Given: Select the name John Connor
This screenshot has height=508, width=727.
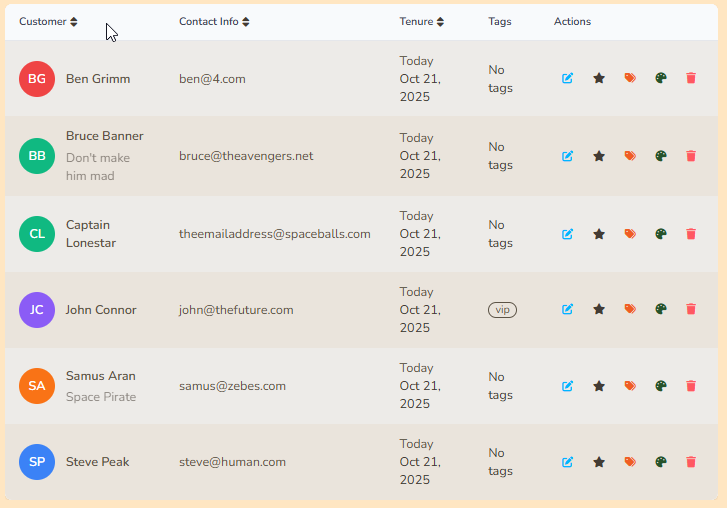Looking at the screenshot, I should point(101,310).
